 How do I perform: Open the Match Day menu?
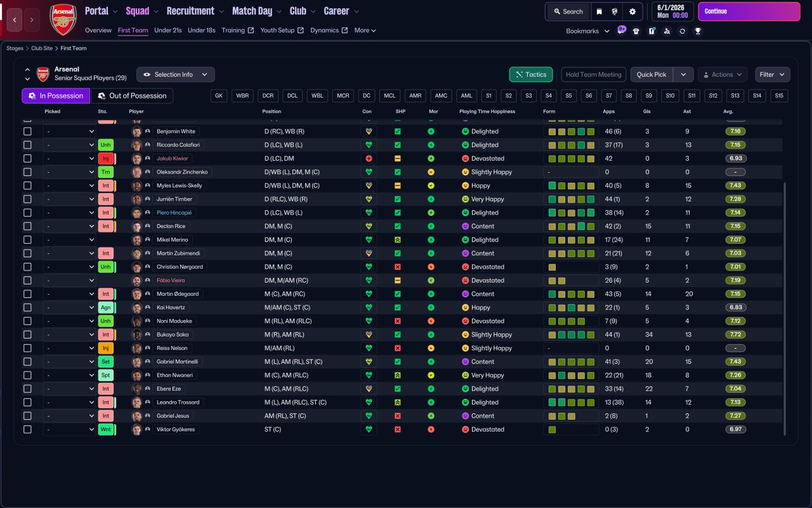(x=257, y=11)
